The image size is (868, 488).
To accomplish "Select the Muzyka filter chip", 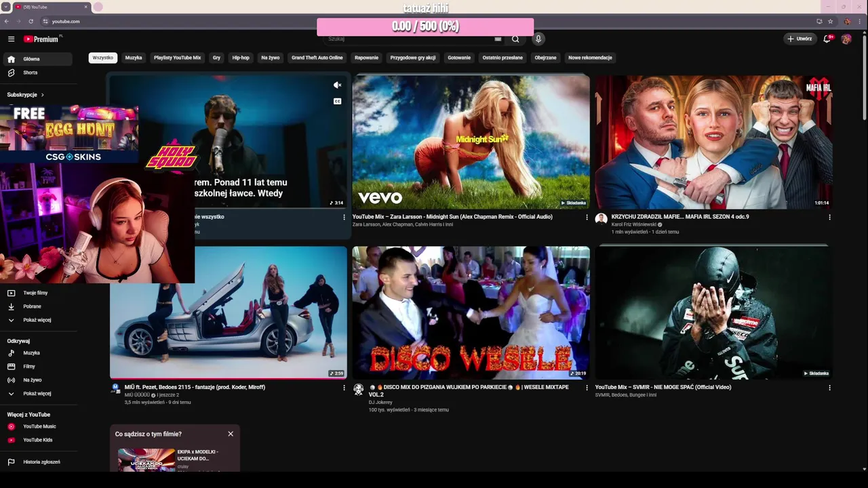I will coord(134,58).
